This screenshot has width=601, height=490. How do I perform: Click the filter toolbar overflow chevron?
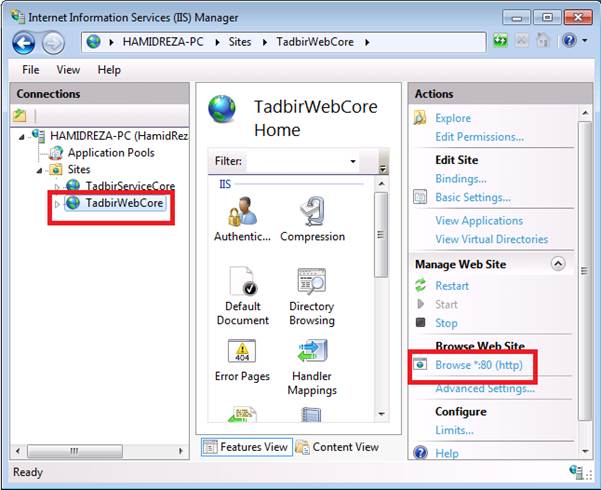pos(382,168)
